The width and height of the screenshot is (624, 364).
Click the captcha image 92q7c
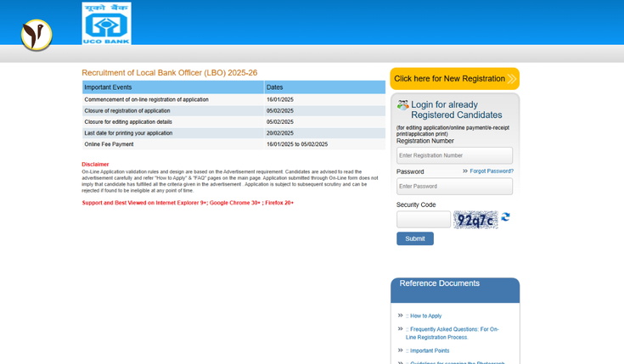click(475, 220)
